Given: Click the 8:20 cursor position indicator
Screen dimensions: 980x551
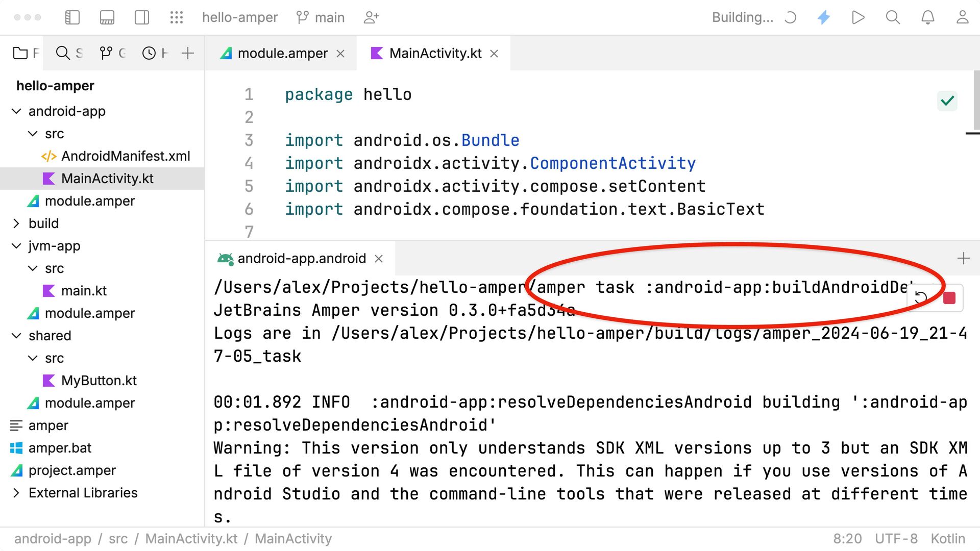Looking at the screenshot, I should pos(847,539).
